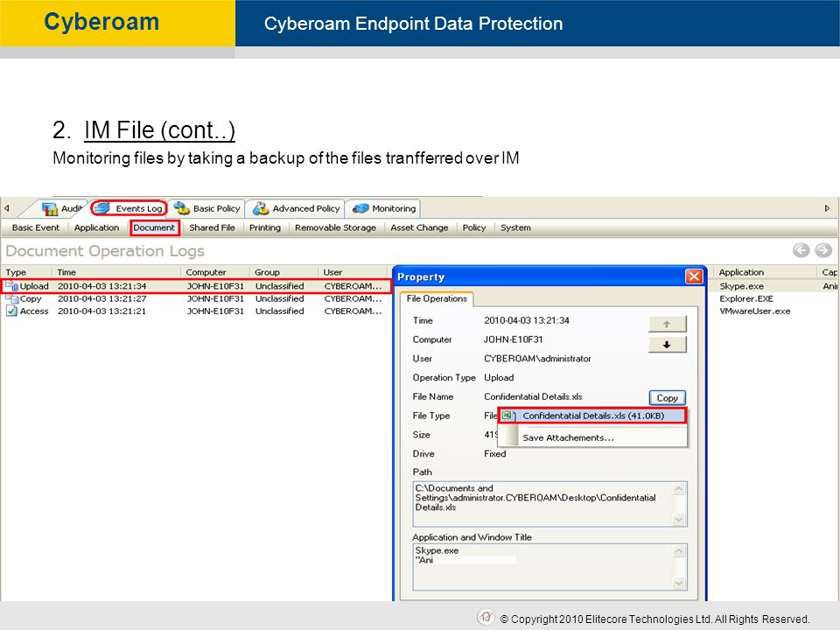This screenshot has height=630, width=840.
Task: Open the Application sub-tab
Action: [96, 227]
